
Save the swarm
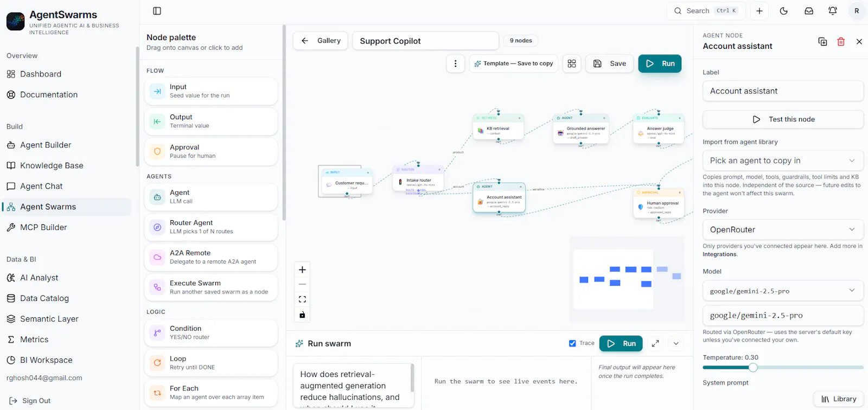click(x=610, y=63)
